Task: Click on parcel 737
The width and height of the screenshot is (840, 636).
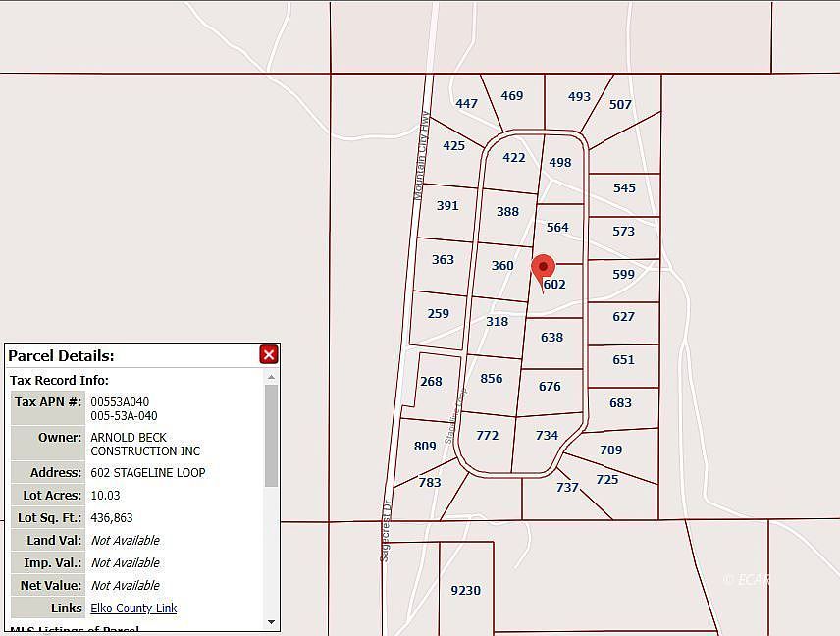Action: click(x=567, y=488)
